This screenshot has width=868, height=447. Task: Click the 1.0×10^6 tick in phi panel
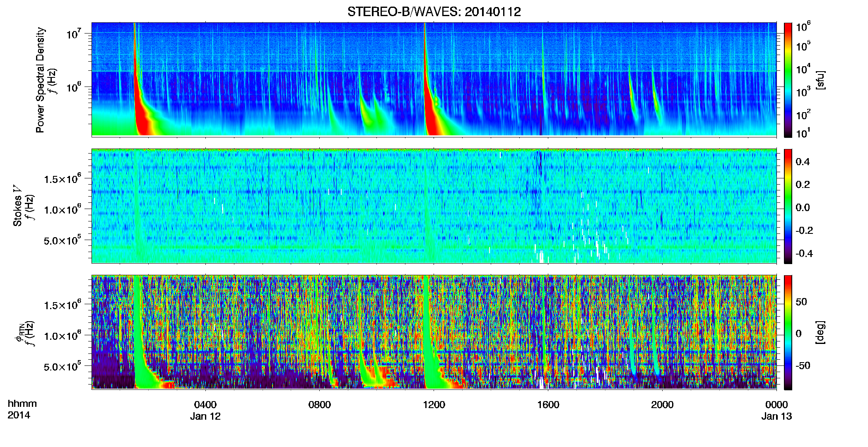(63, 335)
